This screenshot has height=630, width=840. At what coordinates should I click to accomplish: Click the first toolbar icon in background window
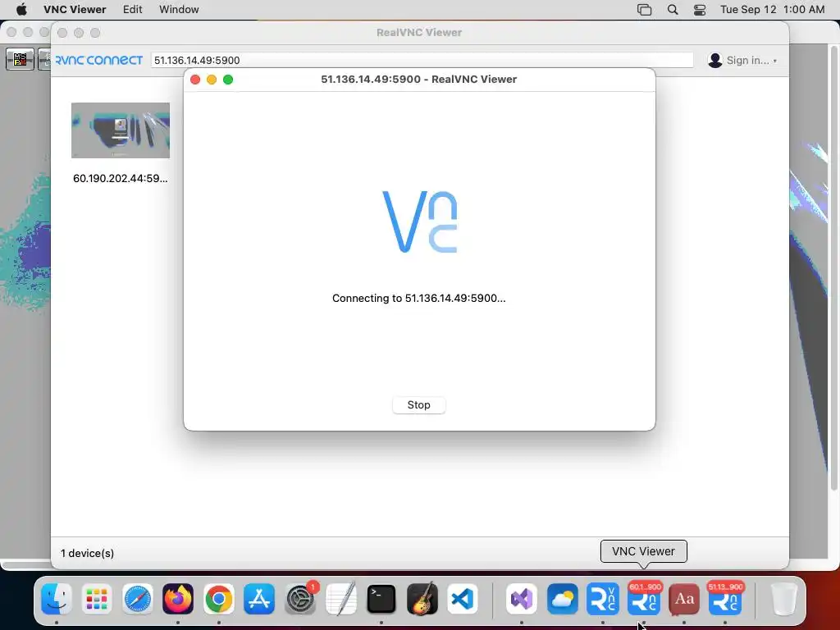[x=20, y=59]
